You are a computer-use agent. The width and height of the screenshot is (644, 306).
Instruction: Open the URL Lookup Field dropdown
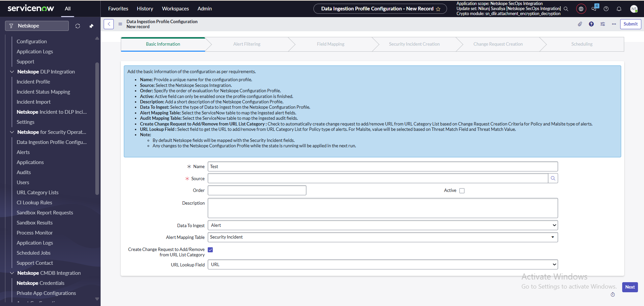click(383, 264)
